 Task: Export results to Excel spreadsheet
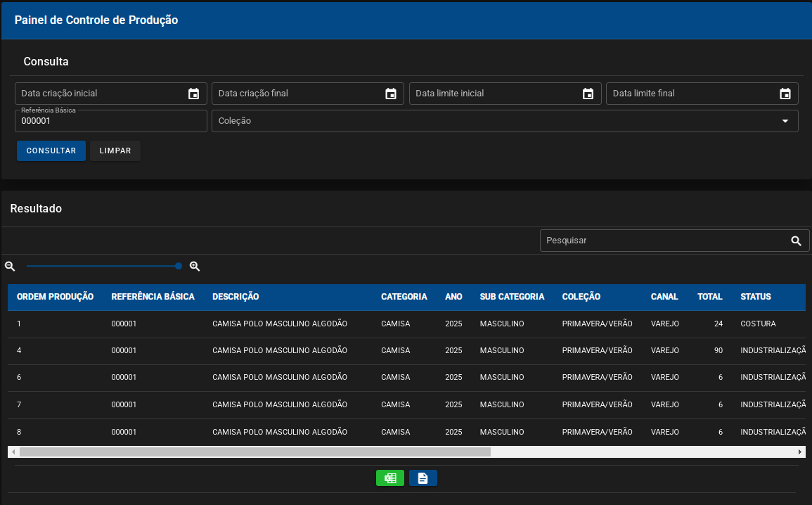(390, 478)
